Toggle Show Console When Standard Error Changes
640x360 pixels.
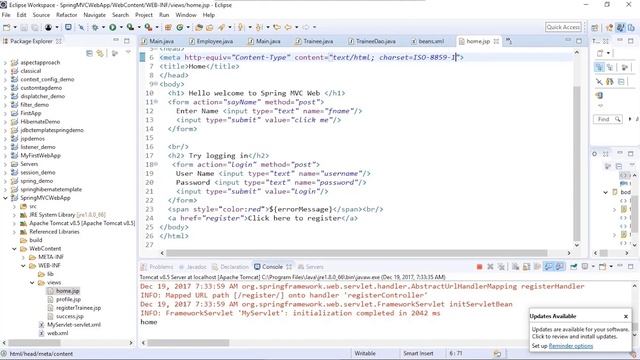pyautogui.click(x=559, y=267)
